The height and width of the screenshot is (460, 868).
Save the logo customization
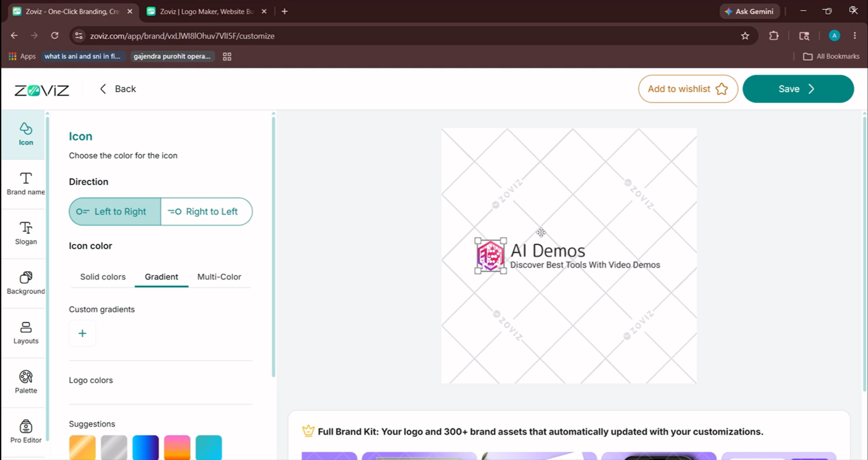coord(798,89)
